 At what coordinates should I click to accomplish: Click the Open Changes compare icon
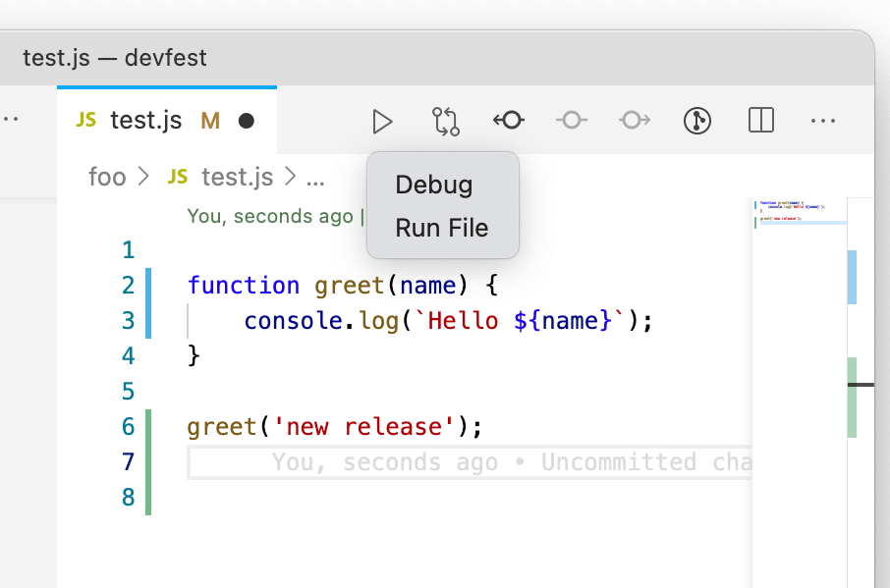coord(445,121)
